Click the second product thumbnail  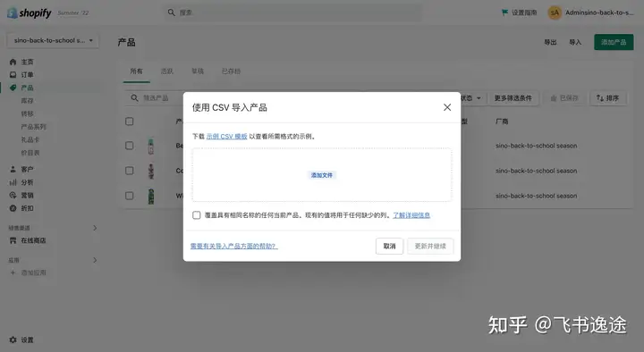pyautogui.click(x=151, y=171)
